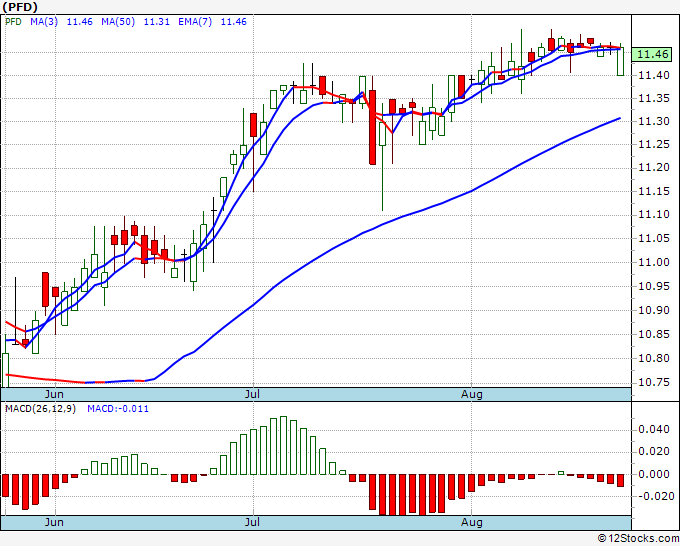The width and height of the screenshot is (680, 546).
Task: Click the 0.020 MACD axis label
Action: click(654, 451)
